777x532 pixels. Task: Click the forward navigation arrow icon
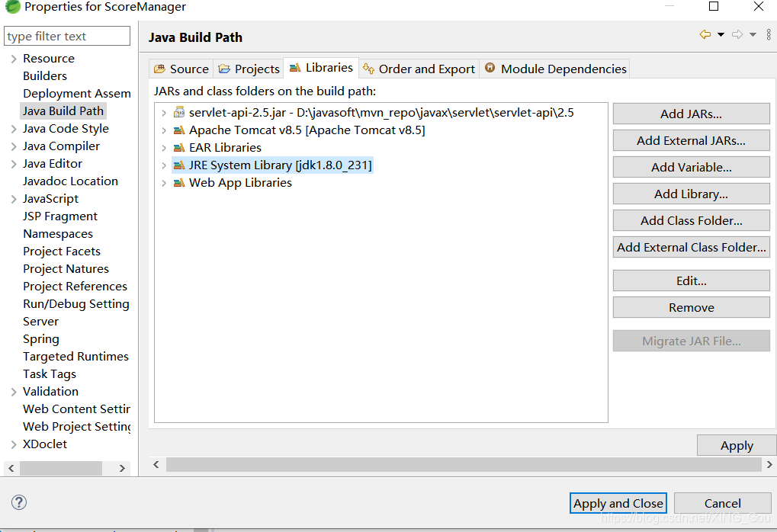point(737,34)
